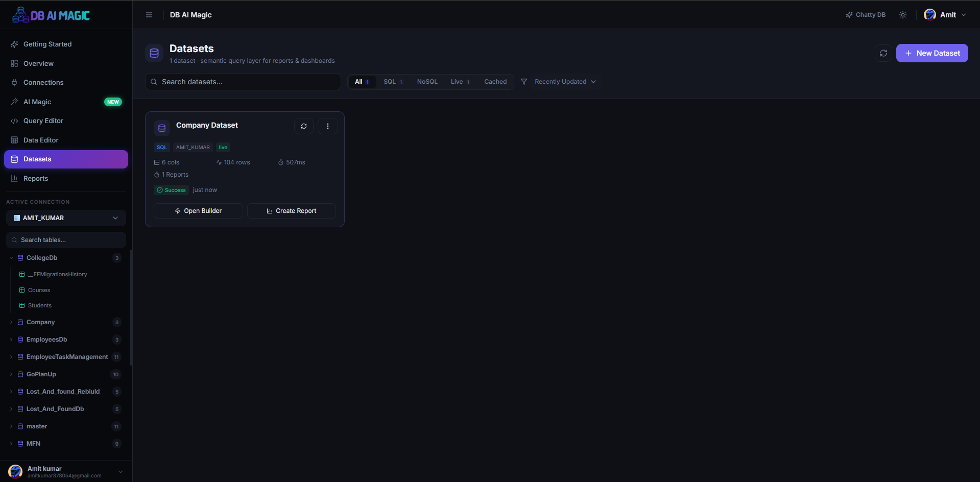
Task: Expand the GoPlanUp database node
Action: coord(11,374)
